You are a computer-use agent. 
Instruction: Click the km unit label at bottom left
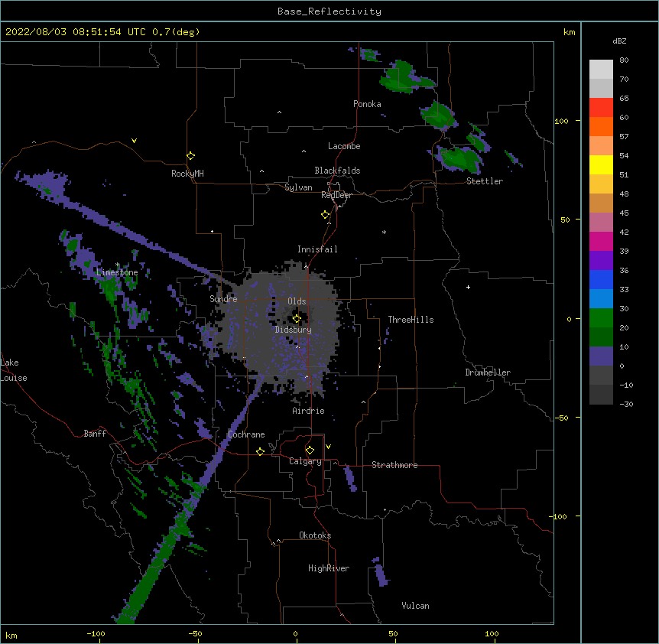[x=11, y=635]
